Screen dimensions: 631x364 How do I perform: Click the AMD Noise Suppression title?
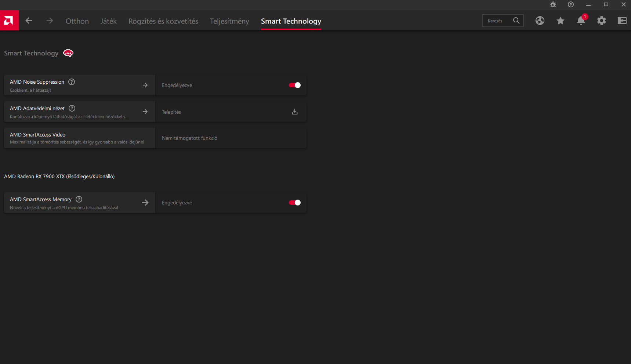click(37, 82)
